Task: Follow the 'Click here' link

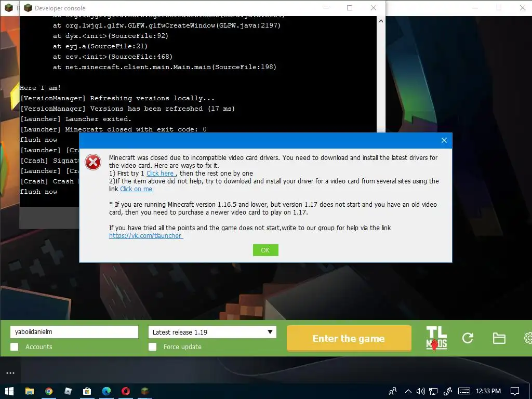Action: click(x=160, y=174)
